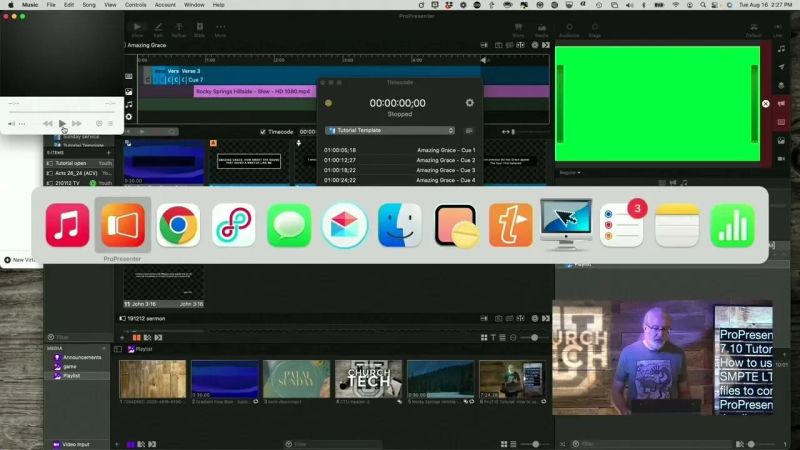Screen dimensions: 800x450
Task: Select the timeline media track icon
Action: coord(129,92)
